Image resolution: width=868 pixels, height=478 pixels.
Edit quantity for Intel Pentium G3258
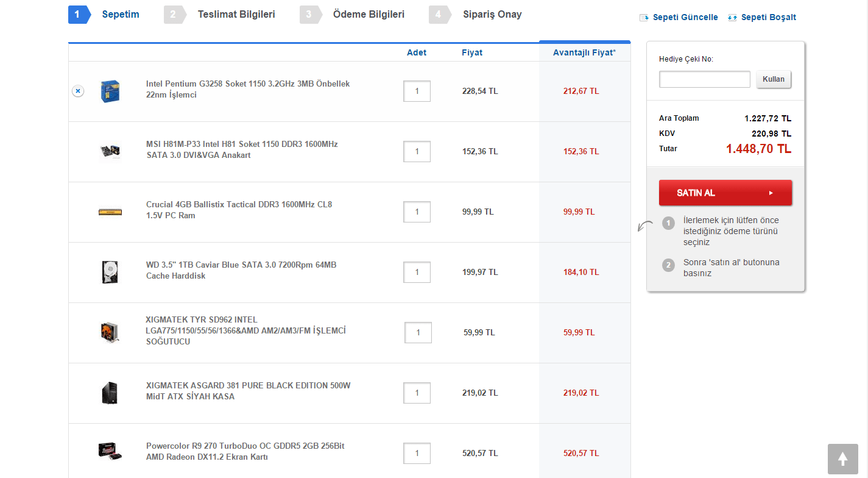tap(417, 91)
